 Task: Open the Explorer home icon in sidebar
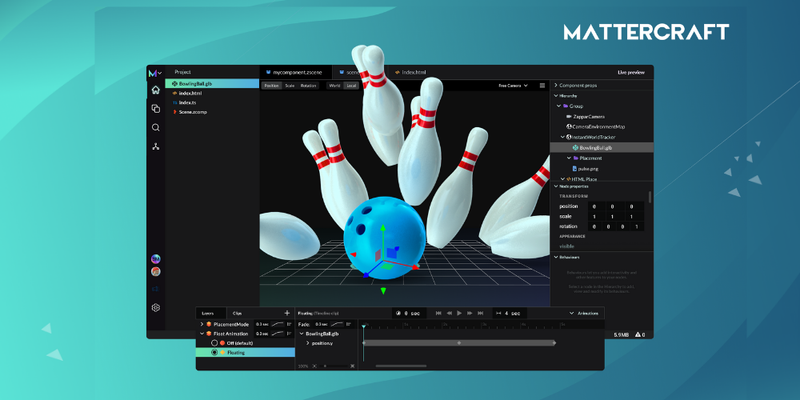pyautogui.click(x=156, y=90)
